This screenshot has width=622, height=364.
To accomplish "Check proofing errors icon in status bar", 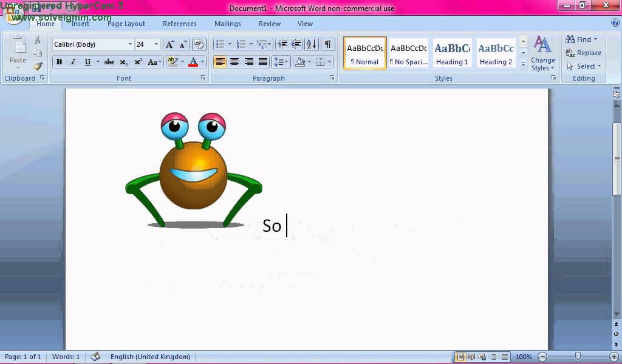I will pos(95,357).
